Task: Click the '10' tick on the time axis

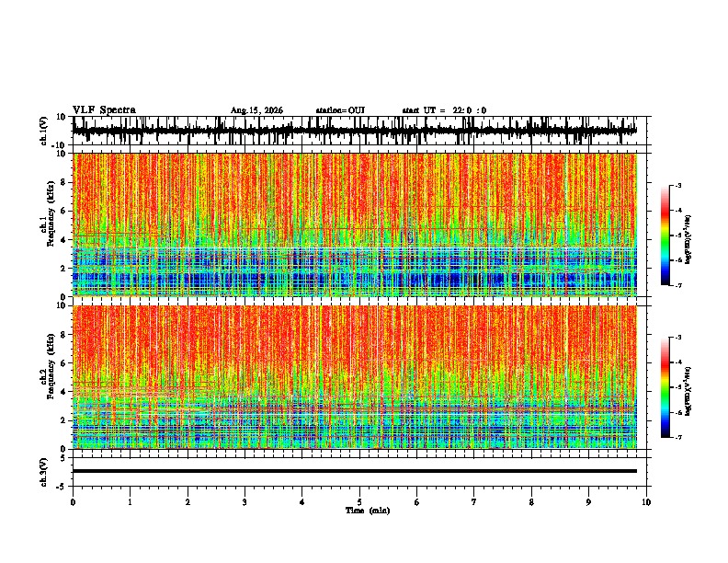Action: (646, 502)
